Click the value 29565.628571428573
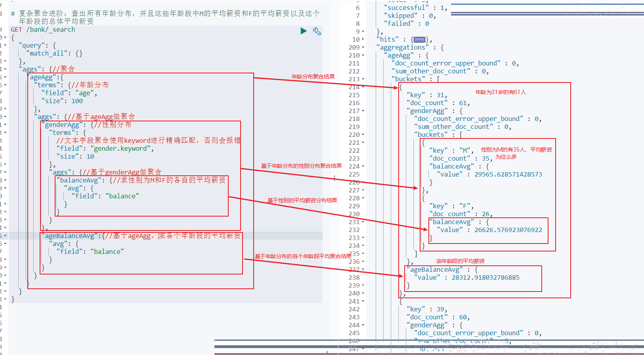Viewport: 644px width, 355px height. (x=508, y=174)
